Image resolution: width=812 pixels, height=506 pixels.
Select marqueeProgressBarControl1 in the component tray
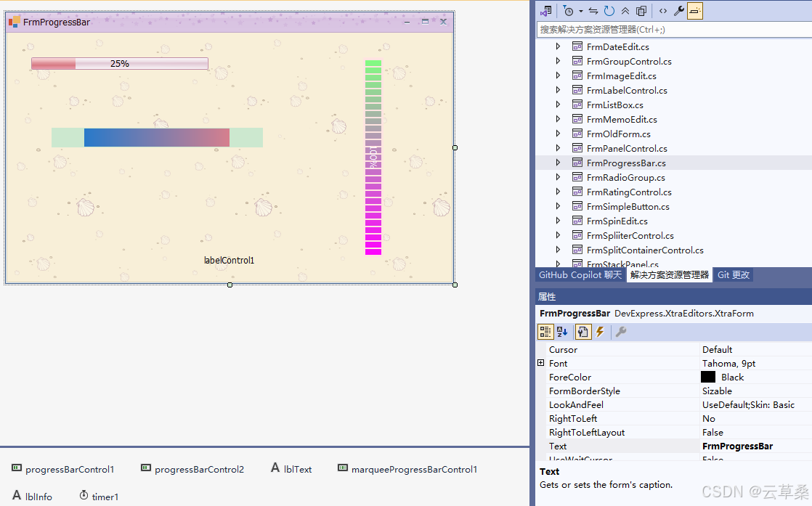[407, 469]
